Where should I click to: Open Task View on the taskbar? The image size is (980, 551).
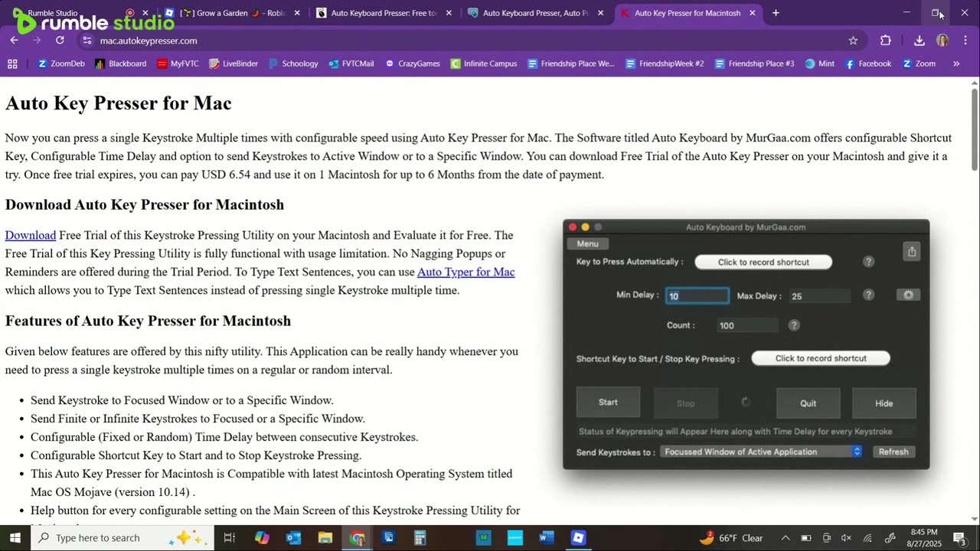(229, 537)
